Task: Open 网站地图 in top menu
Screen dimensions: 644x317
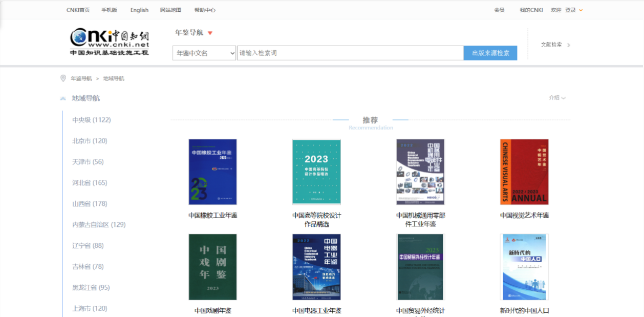Action: tap(170, 10)
